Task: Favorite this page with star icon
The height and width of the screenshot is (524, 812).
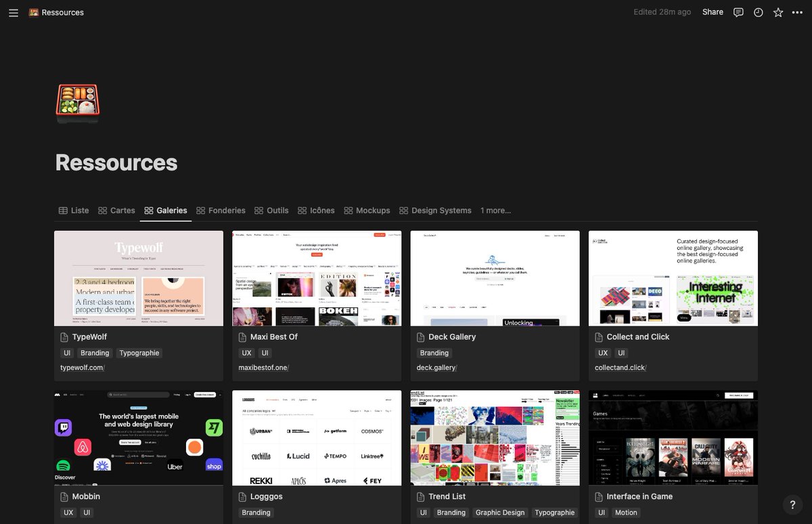Action: pos(778,12)
